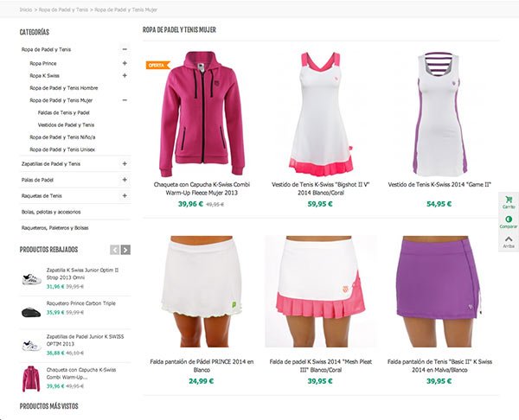Screen dimensions: 519x420
Task: Click the orange Oferta badge
Action: (158, 65)
